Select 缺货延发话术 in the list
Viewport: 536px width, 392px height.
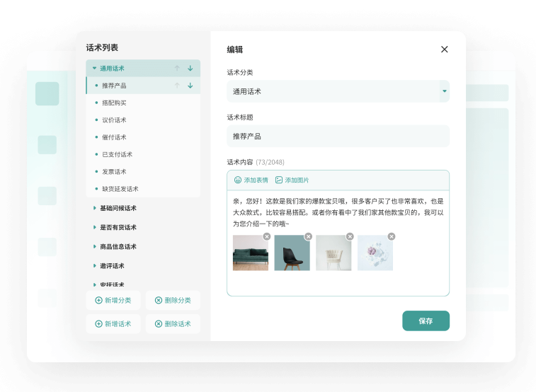(143, 189)
